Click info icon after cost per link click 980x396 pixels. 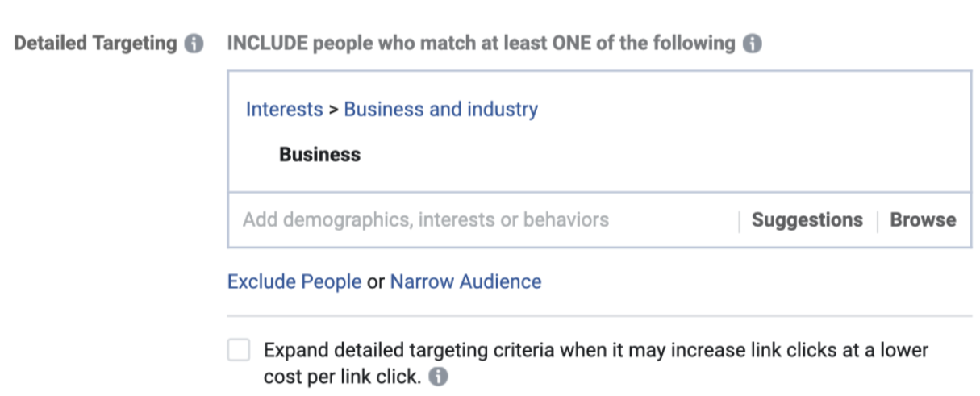click(438, 377)
